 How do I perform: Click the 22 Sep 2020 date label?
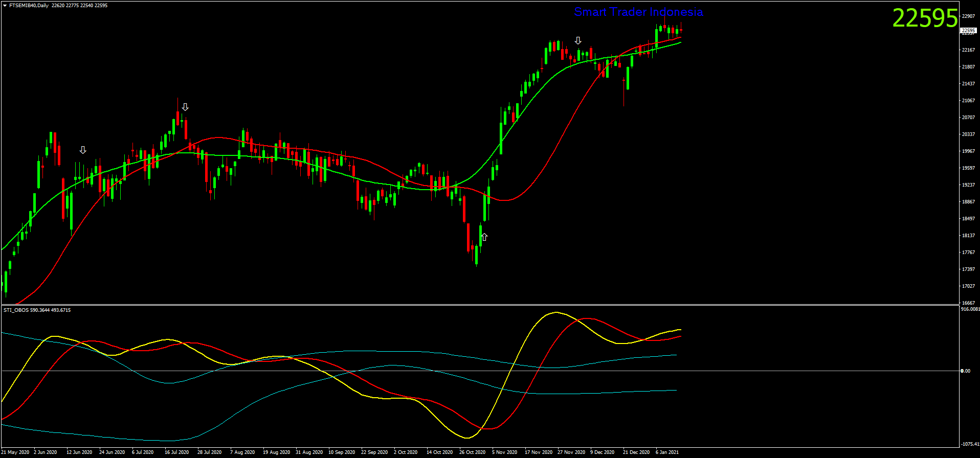pos(374,452)
